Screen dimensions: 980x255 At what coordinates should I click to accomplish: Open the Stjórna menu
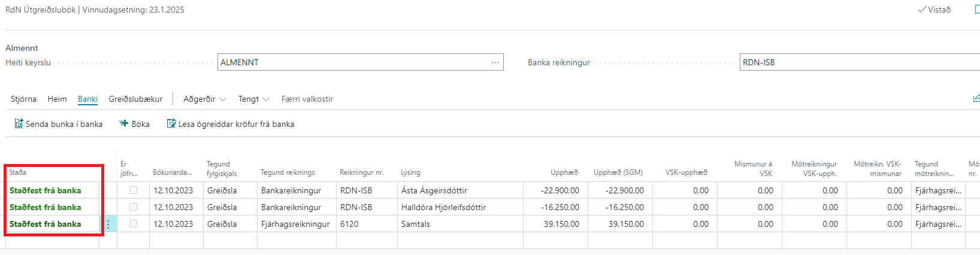23,99
